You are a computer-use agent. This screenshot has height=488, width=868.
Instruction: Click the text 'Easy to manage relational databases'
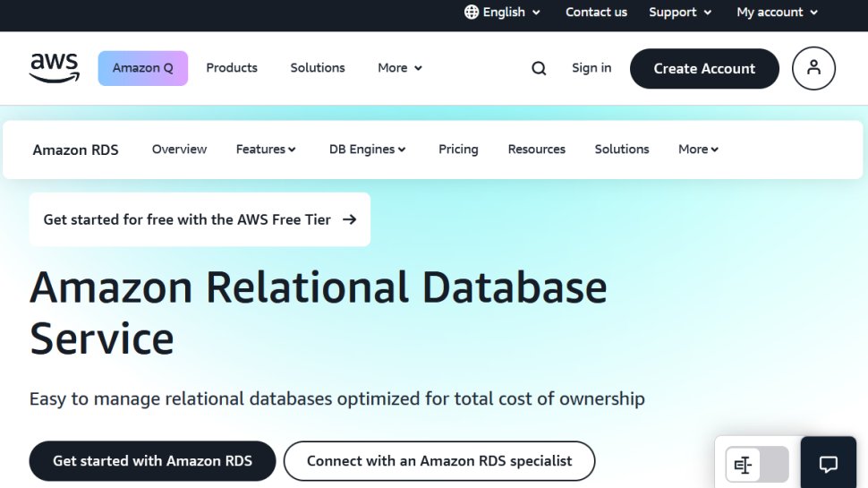(181, 398)
